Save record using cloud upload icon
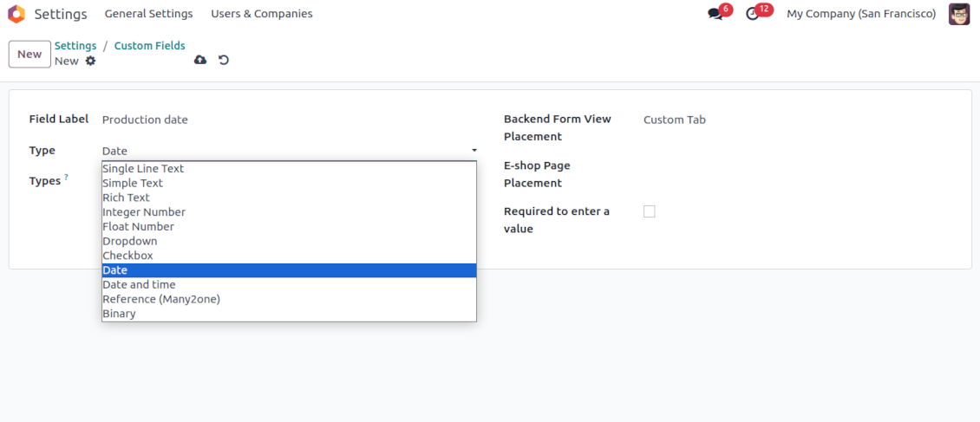Image resolution: width=980 pixels, height=422 pixels. coord(200,60)
